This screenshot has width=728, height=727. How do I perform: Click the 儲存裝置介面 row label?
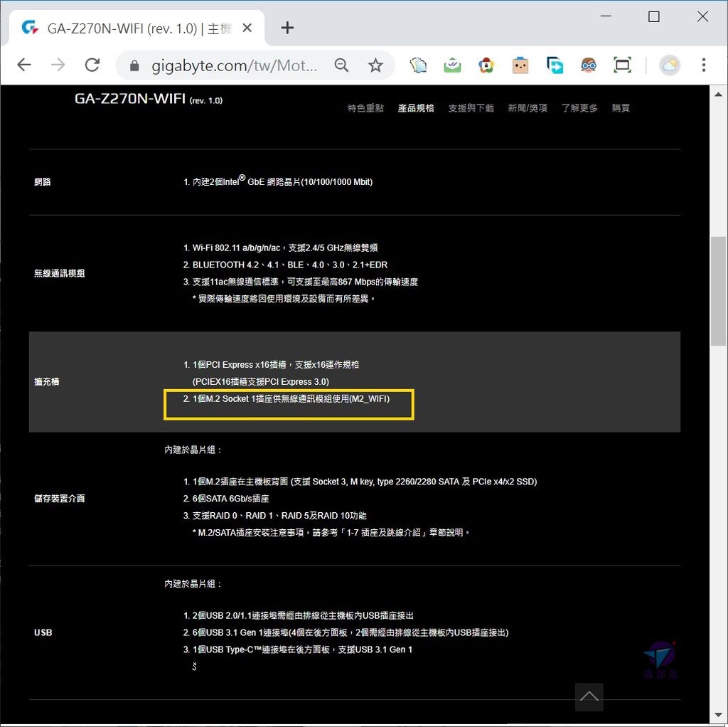click(60, 499)
